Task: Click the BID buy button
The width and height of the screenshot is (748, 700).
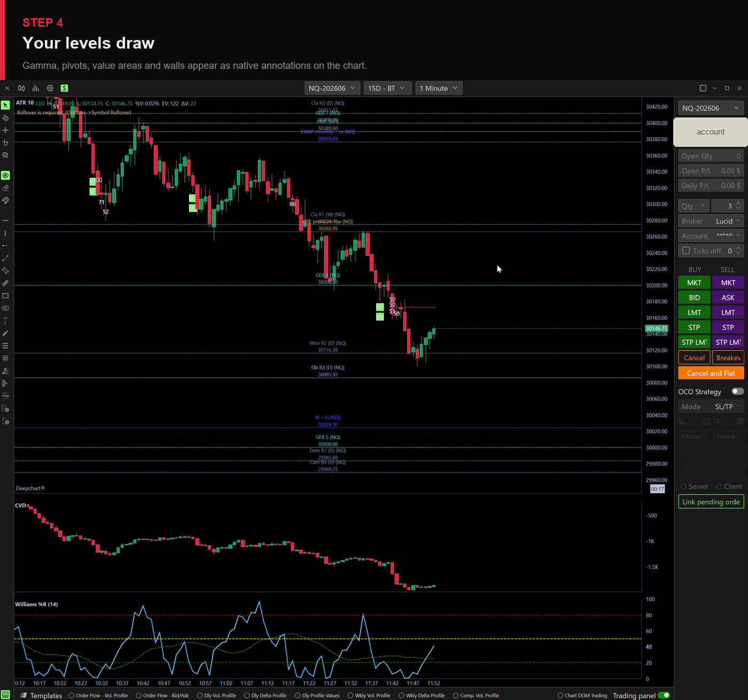Action: pos(694,297)
